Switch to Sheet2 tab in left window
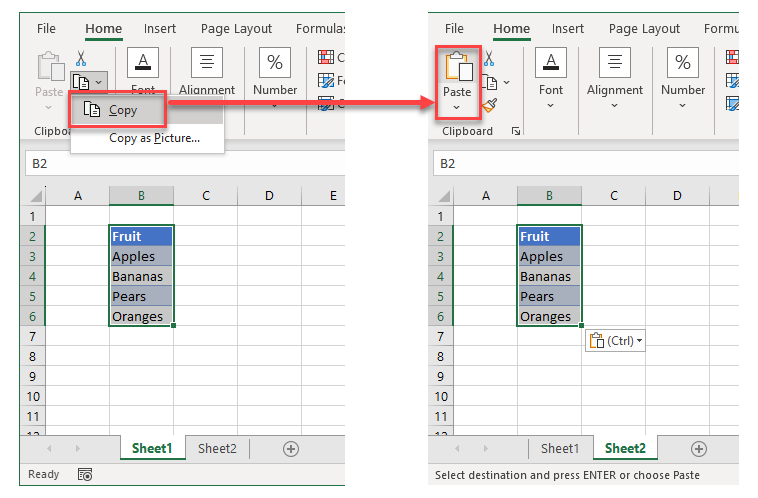Screen dimensions: 758x498 coord(217,449)
